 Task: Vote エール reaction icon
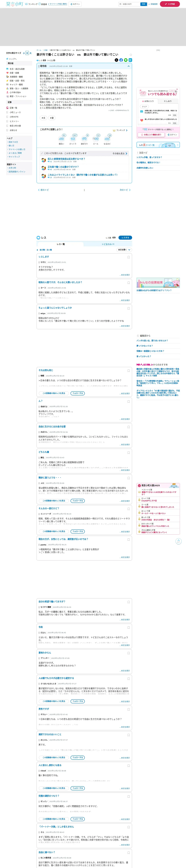pyautogui.click(x=96, y=138)
